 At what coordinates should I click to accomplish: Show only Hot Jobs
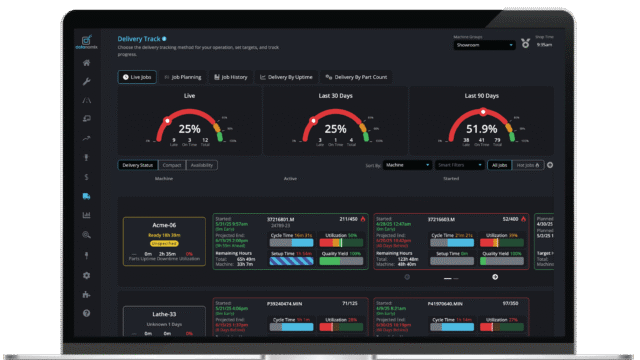[528, 165]
